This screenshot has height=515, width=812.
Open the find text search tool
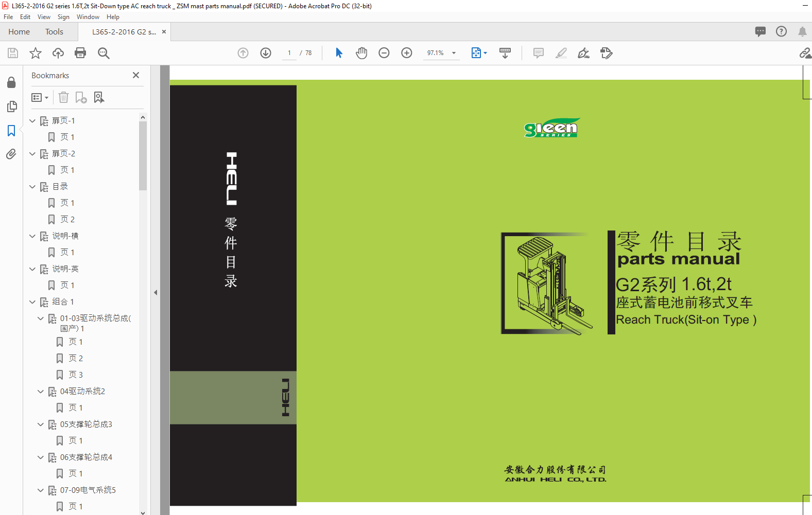(103, 53)
